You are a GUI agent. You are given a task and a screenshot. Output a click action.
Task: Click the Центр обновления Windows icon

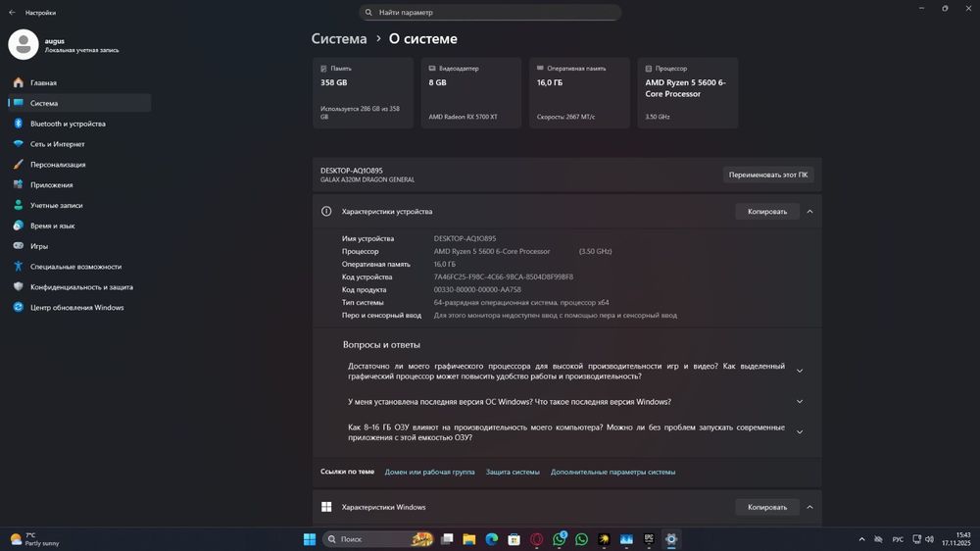pyautogui.click(x=18, y=307)
